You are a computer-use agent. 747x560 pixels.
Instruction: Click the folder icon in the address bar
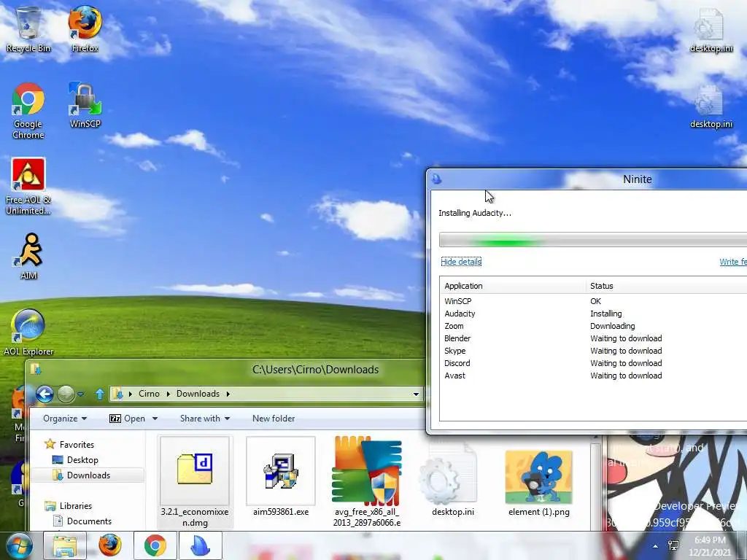(118, 394)
